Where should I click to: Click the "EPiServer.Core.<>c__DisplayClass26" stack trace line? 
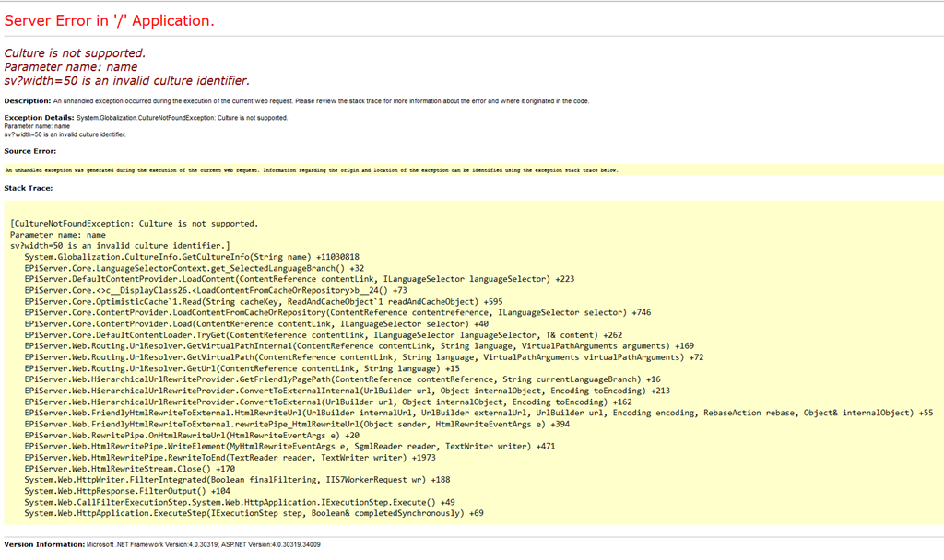tap(216, 290)
